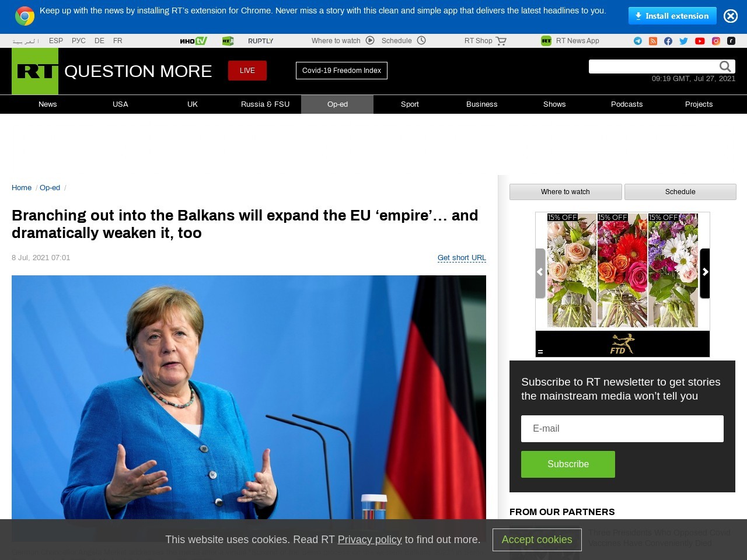Open the Covid-19 Freedom Index
747x560 pixels.
coord(341,71)
